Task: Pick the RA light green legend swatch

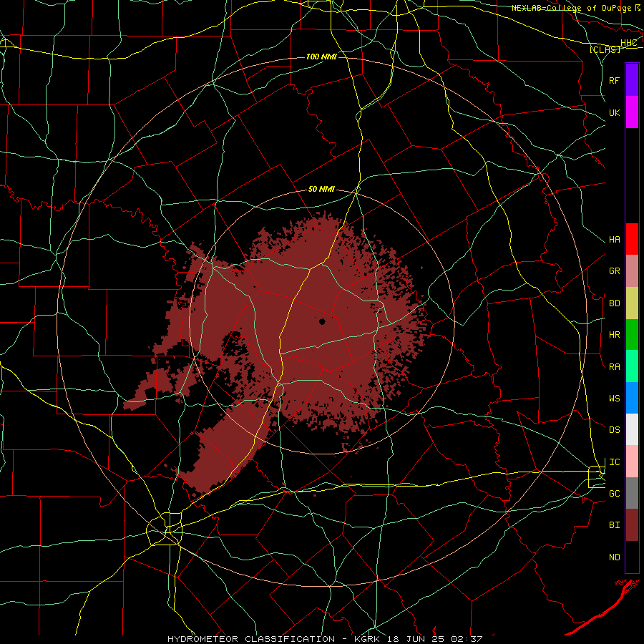Action: (x=632, y=366)
